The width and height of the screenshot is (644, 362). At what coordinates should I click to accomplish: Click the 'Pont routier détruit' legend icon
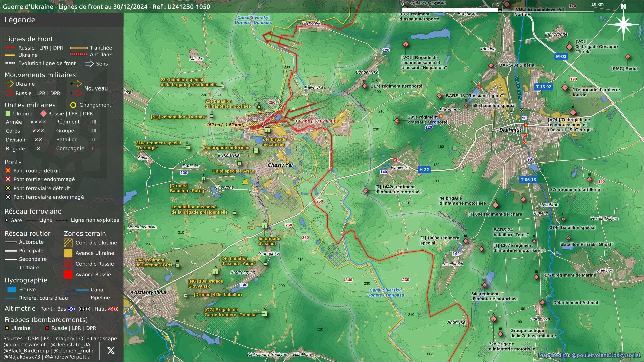pyautogui.click(x=8, y=171)
